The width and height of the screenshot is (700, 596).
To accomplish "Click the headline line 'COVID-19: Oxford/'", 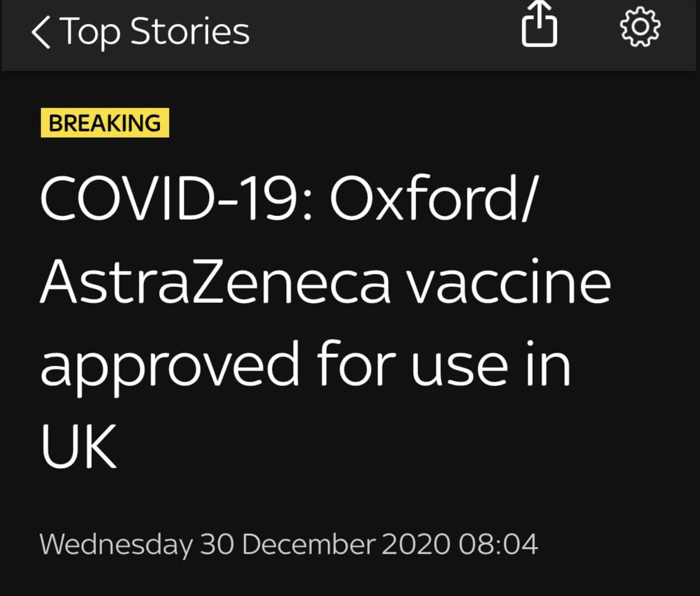I will point(290,199).
